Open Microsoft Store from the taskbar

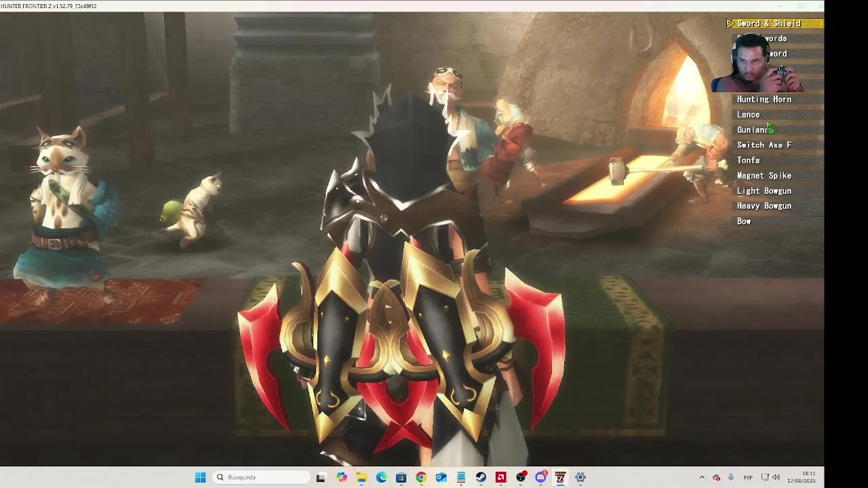point(401,477)
